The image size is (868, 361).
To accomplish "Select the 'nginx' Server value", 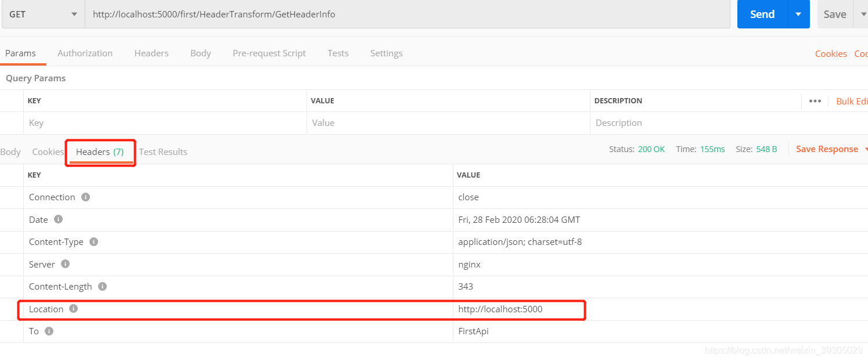I will [x=469, y=265].
